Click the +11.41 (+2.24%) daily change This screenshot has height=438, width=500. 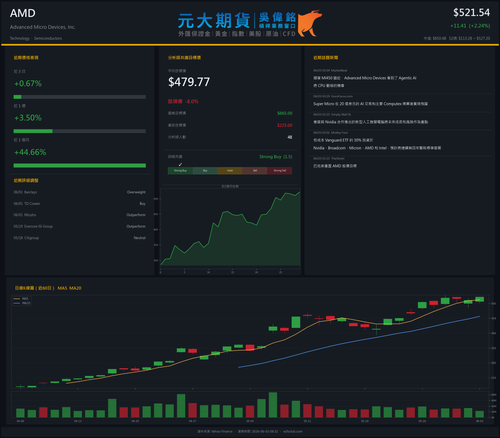(470, 26)
